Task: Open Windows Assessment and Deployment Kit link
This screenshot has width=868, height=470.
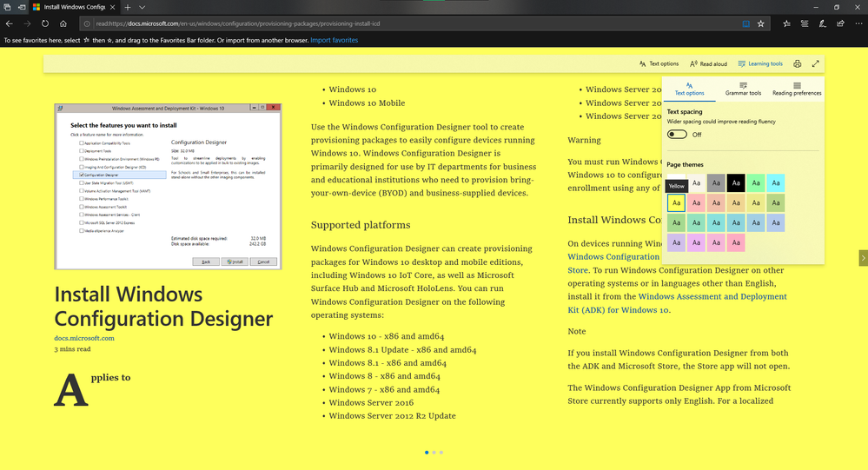Action: tap(677, 303)
